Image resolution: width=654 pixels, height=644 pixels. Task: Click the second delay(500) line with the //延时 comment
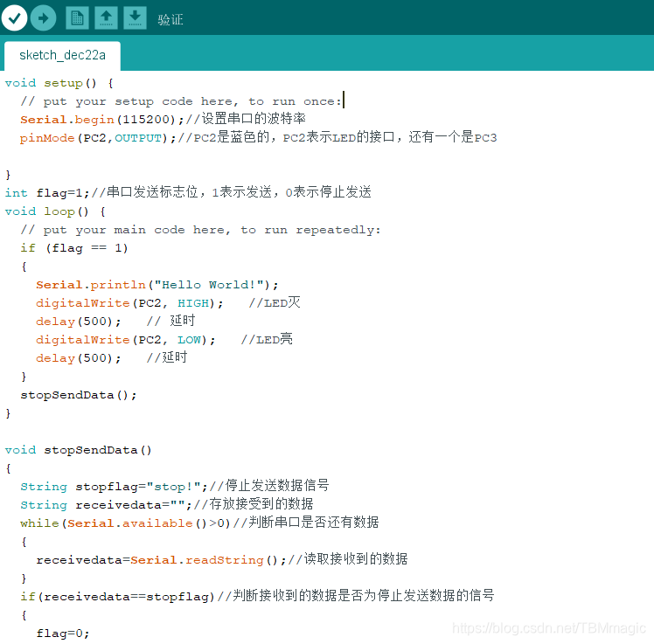pyautogui.click(x=111, y=358)
